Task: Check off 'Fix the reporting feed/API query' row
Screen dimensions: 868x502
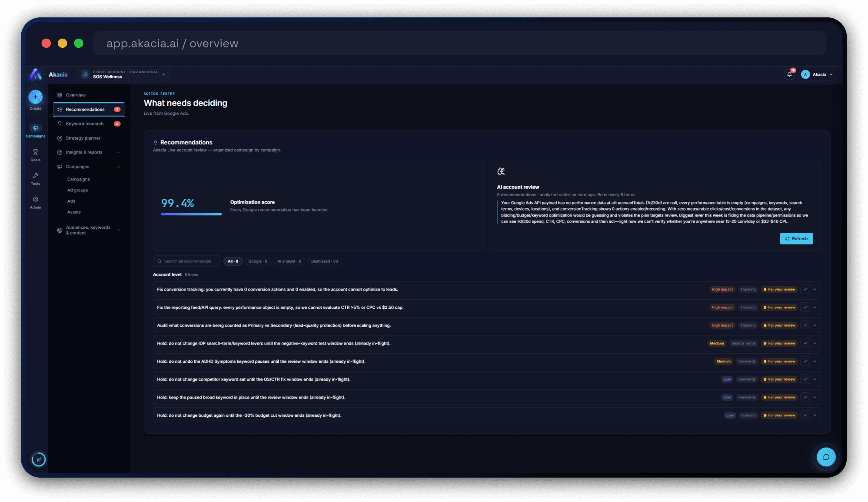Action: (805, 307)
